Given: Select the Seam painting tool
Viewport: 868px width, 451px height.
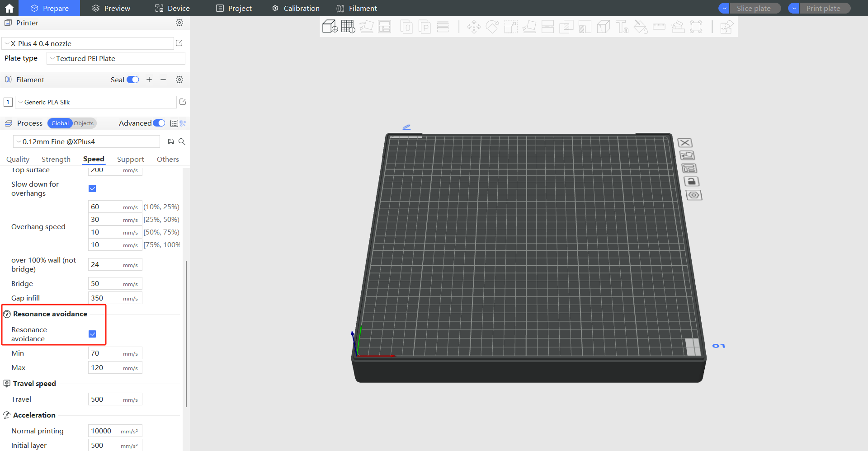Looking at the screenshot, I should click(x=604, y=27).
